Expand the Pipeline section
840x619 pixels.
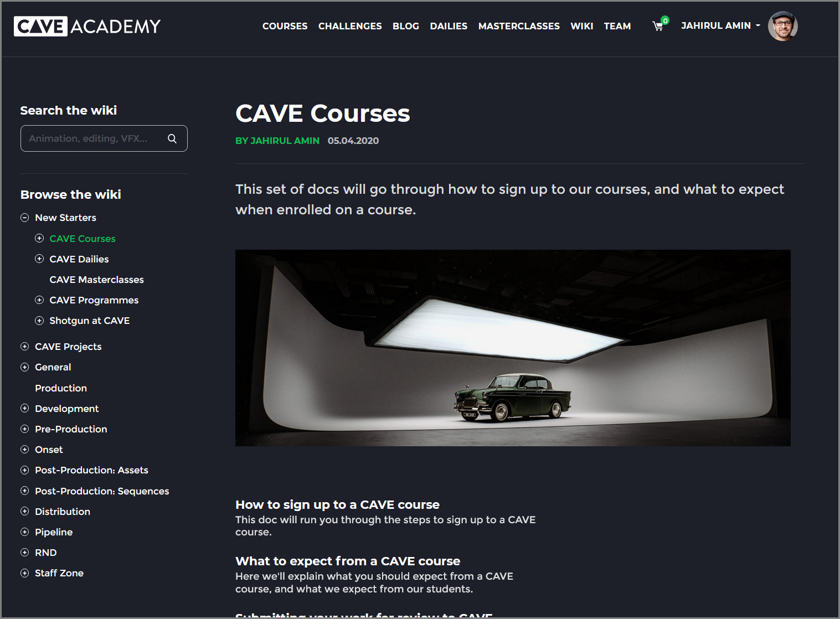(x=25, y=532)
